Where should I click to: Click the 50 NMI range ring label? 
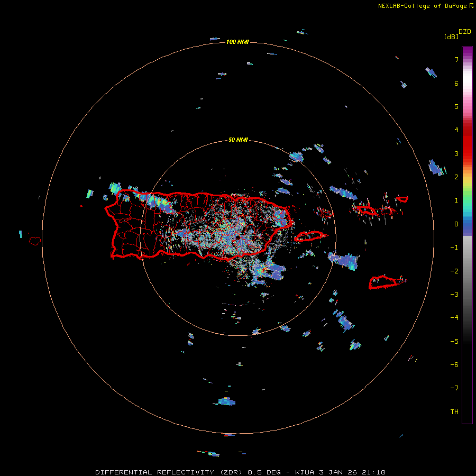238,140
